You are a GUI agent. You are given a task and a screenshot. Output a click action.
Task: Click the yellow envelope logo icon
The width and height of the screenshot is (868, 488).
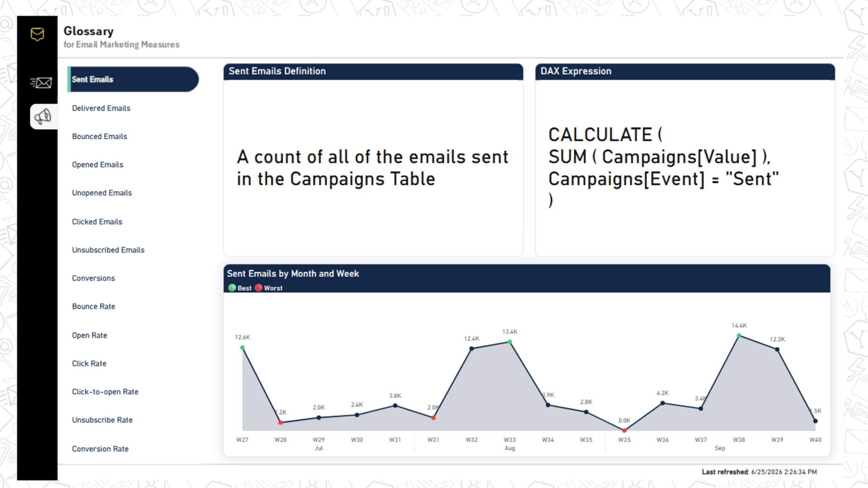(38, 34)
